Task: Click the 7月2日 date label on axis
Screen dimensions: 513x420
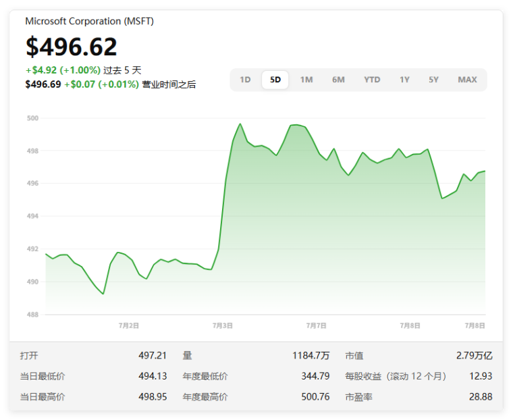Action: (129, 325)
